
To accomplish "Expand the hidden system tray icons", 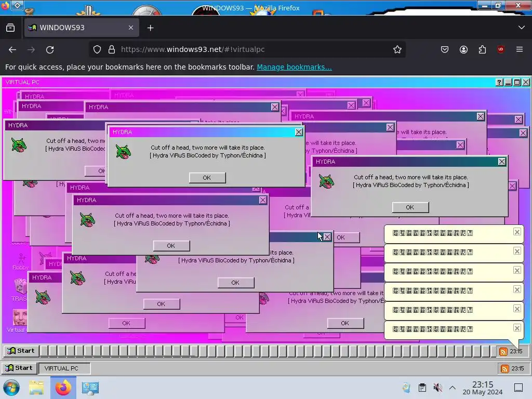I will (x=453, y=388).
